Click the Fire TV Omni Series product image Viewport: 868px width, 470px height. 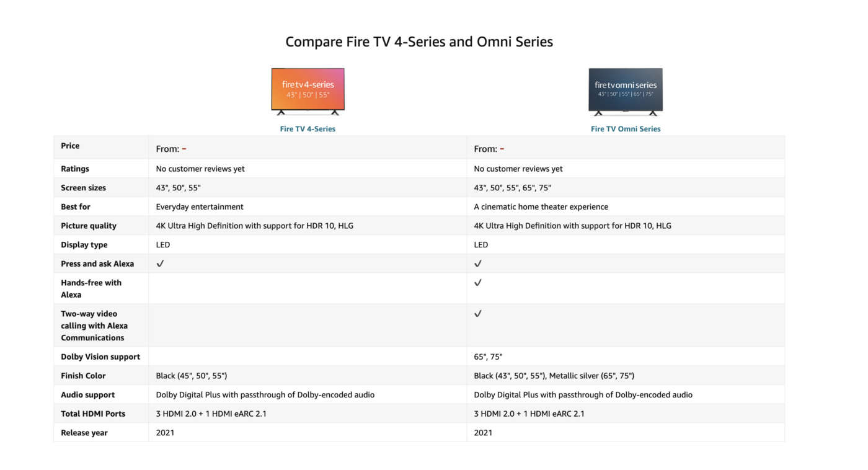coord(625,91)
